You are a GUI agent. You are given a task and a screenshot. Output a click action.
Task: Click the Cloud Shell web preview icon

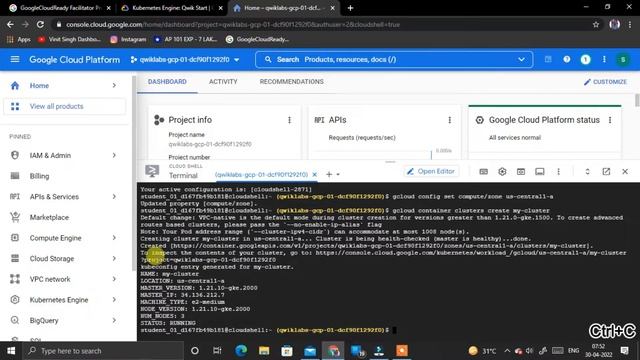click(x=521, y=172)
